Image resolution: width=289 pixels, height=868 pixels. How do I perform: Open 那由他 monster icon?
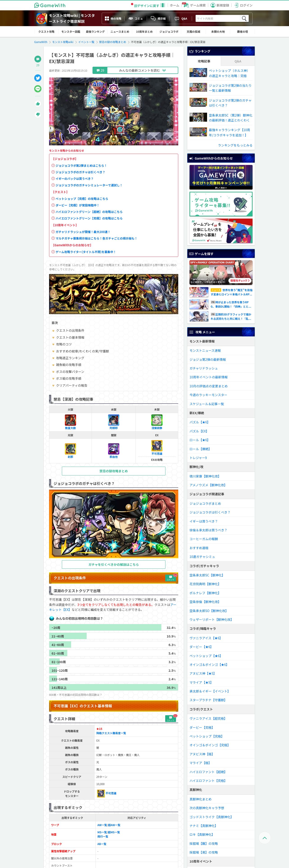tap(114, 448)
